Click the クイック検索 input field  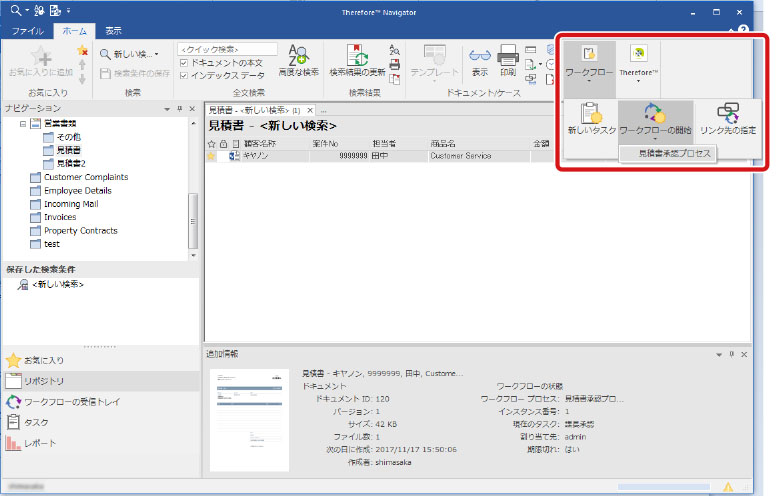(x=227, y=48)
